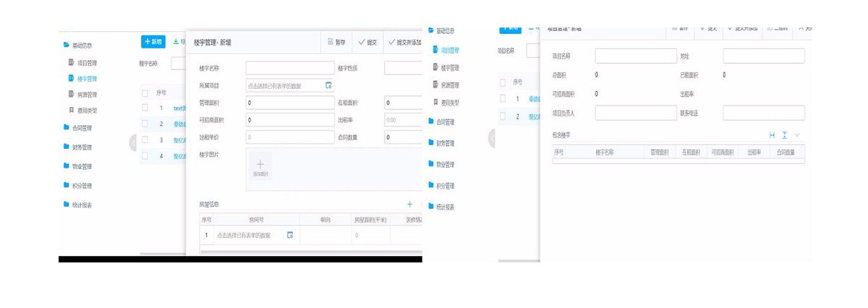
Task: Collapse 包含楼宇 section with the chevron
Action: 797,135
